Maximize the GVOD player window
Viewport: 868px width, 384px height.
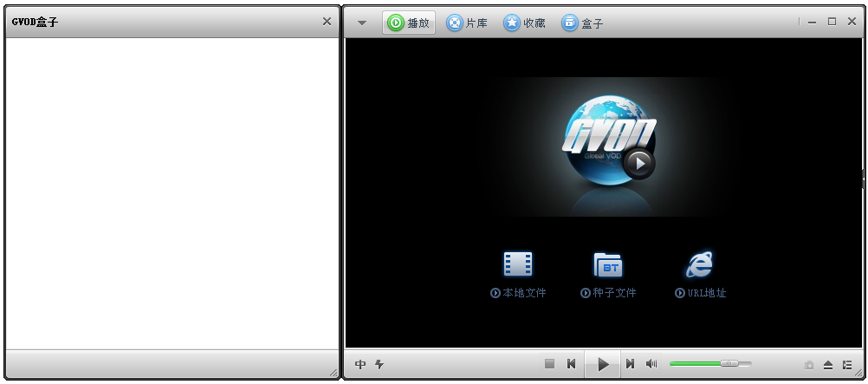832,21
